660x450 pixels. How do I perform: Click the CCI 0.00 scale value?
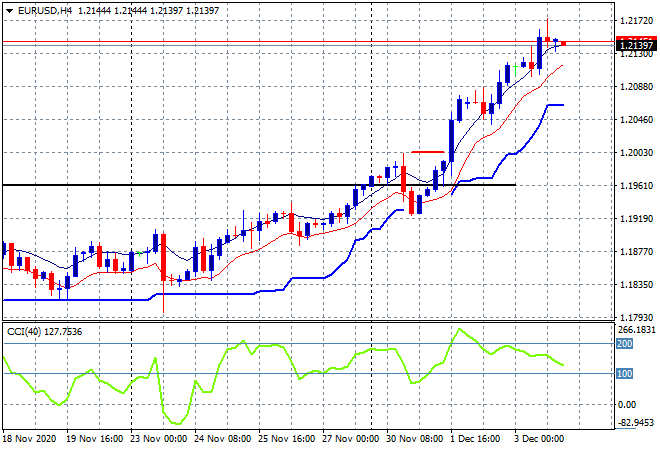coord(627,405)
